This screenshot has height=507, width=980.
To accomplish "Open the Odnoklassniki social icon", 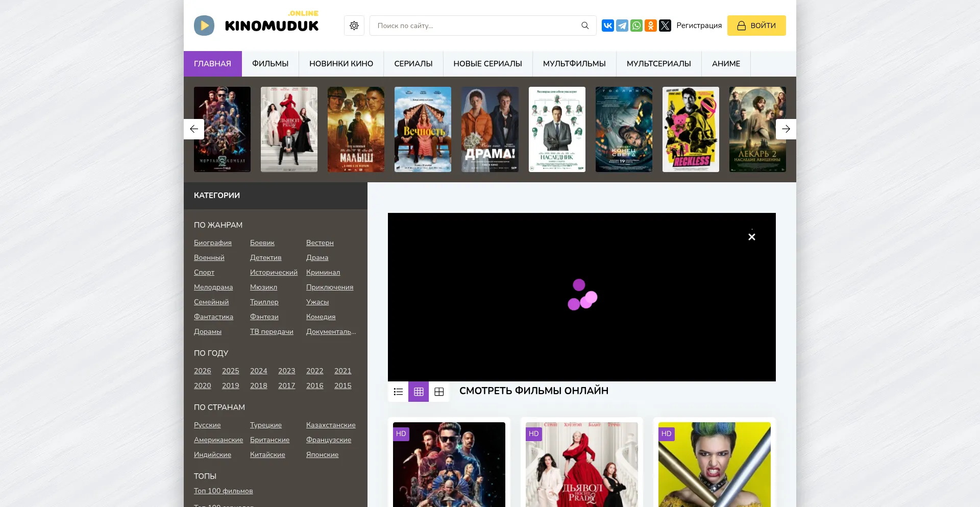I will [x=651, y=26].
